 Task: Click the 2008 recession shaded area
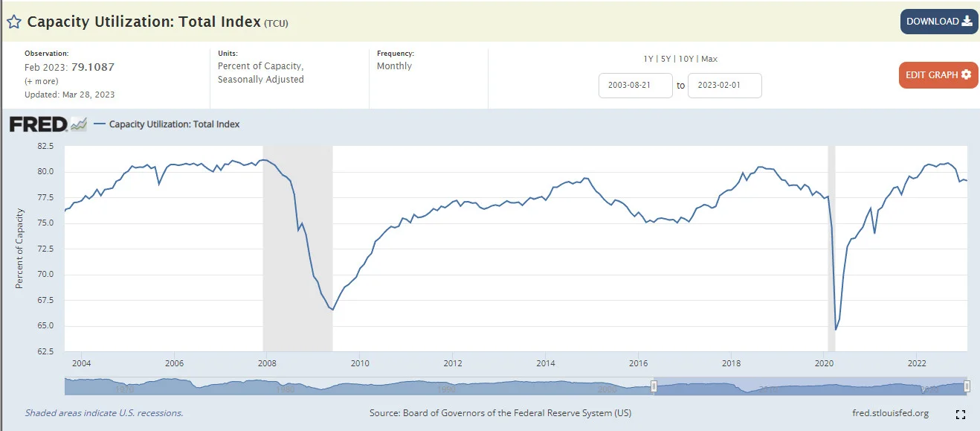(x=297, y=249)
